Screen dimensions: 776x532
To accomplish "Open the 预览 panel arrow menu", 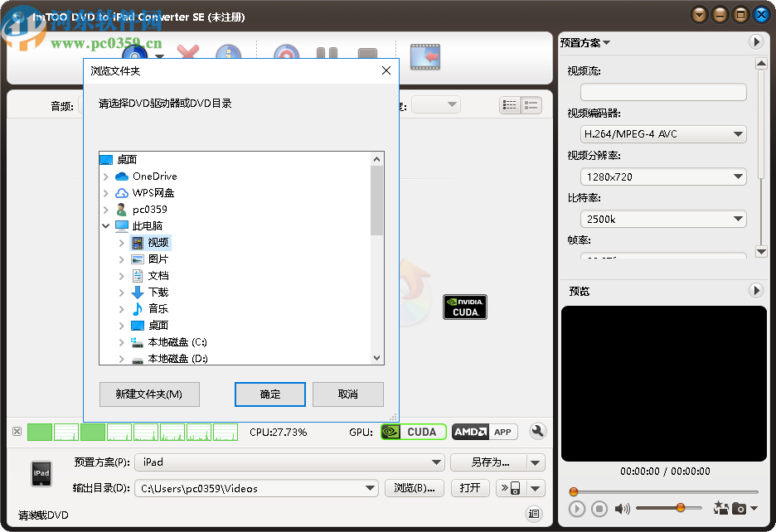I will pyautogui.click(x=755, y=290).
